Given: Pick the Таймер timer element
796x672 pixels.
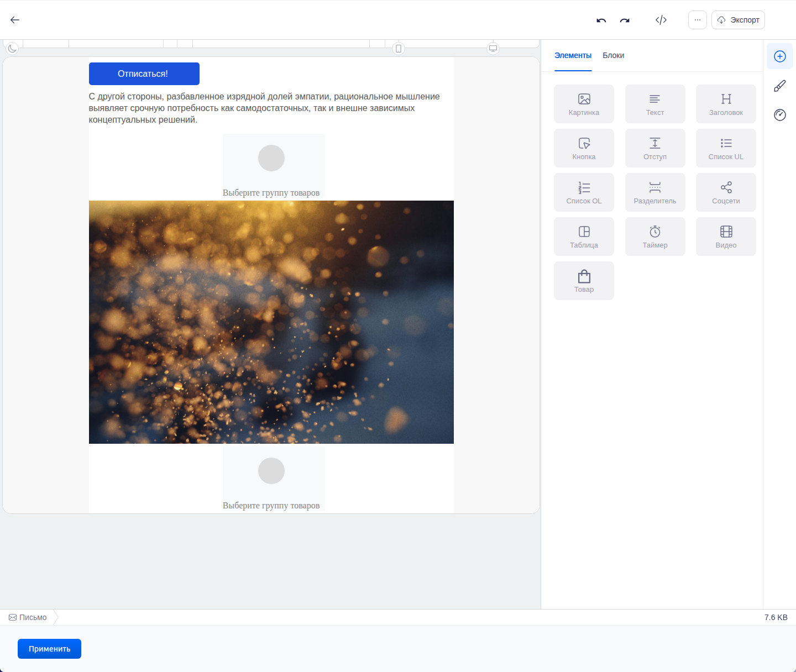Looking at the screenshot, I should [655, 237].
